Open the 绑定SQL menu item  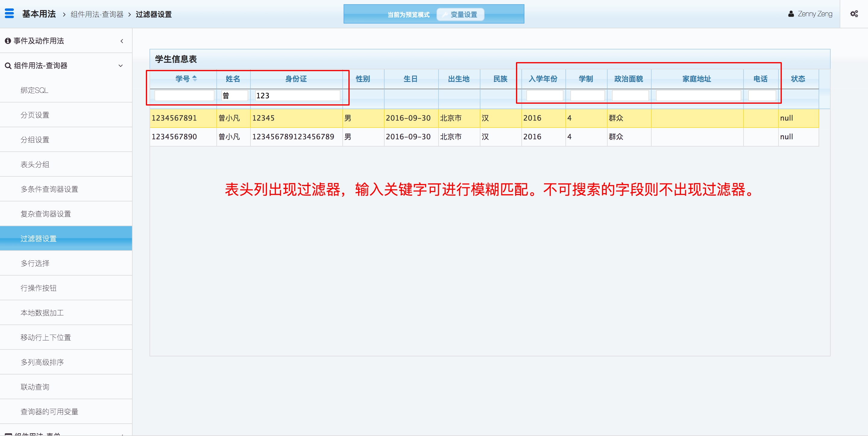[x=34, y=90]
